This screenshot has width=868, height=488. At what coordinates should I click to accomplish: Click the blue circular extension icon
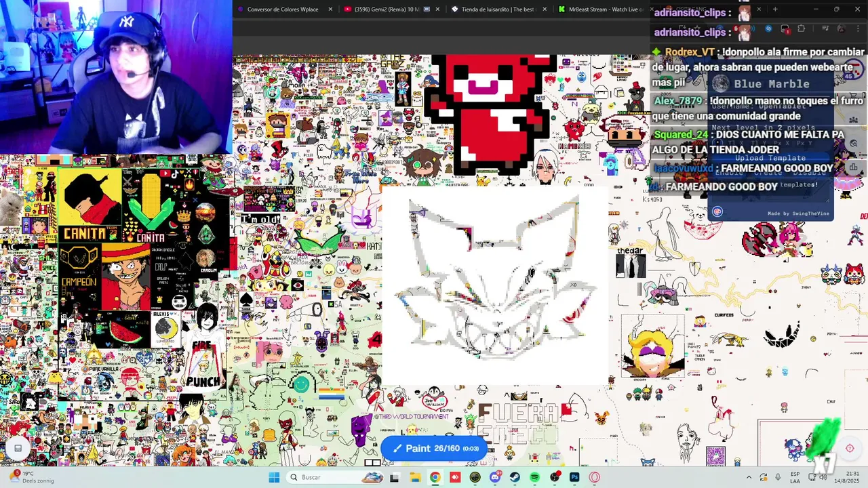click(768, 28)
